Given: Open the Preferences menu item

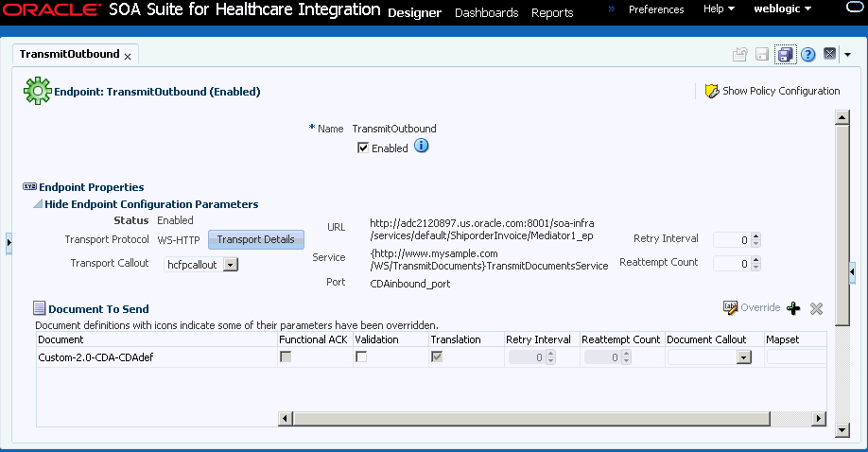Looking at the screenshot, I should [x=656, y=9].
